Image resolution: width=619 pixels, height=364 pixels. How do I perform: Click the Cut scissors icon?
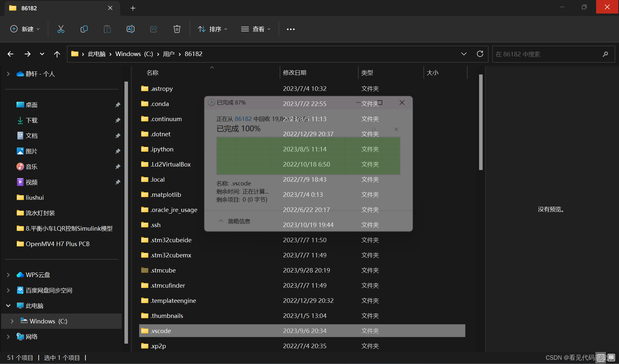point(61,29)
